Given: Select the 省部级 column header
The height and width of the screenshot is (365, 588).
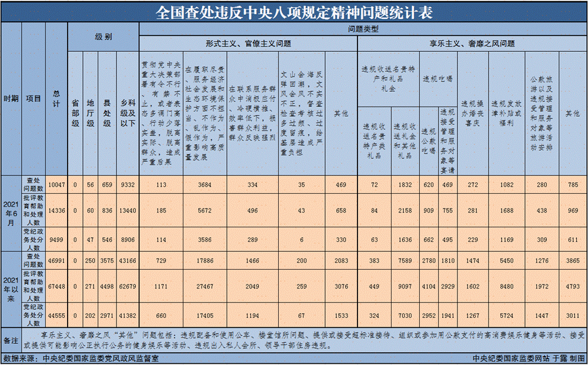Looking at the screenshot, I should click(x=75, y=114).
